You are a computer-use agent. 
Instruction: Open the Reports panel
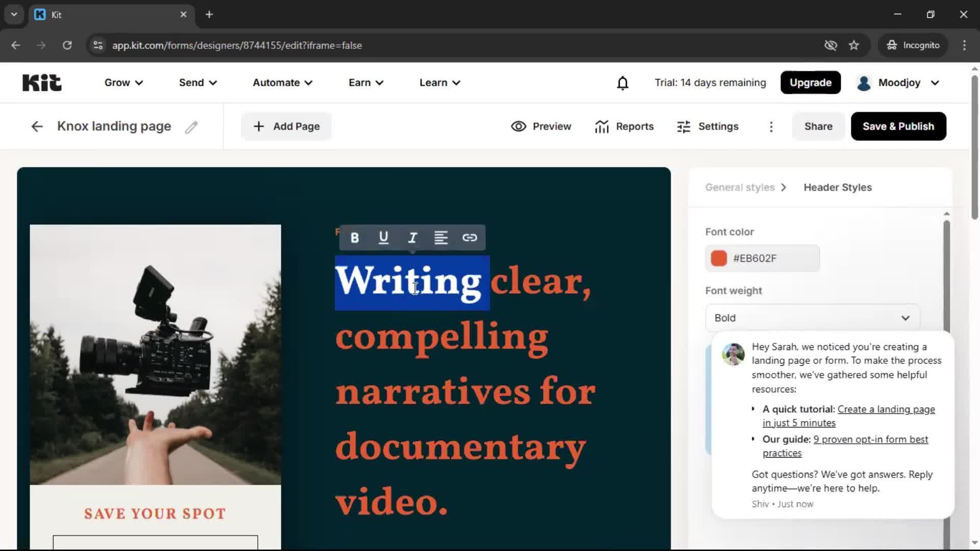pyautogui.click(x=624, y=126)
